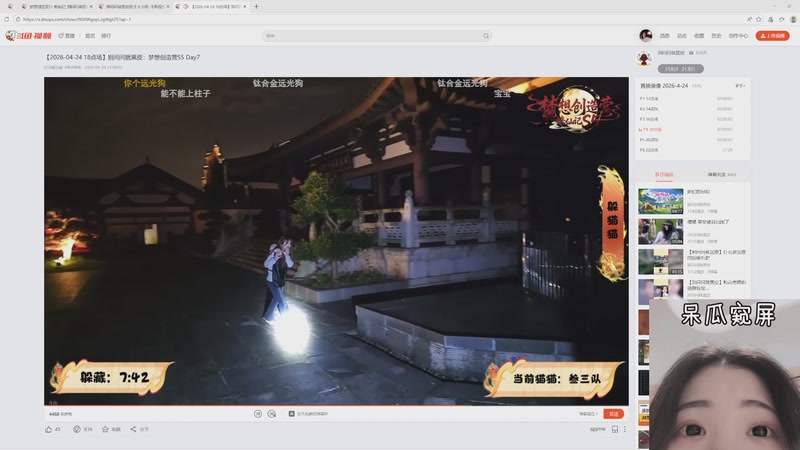The height and width of the screenshot is (450, 800).
Task: Click the header search input field
Action: 372,36
